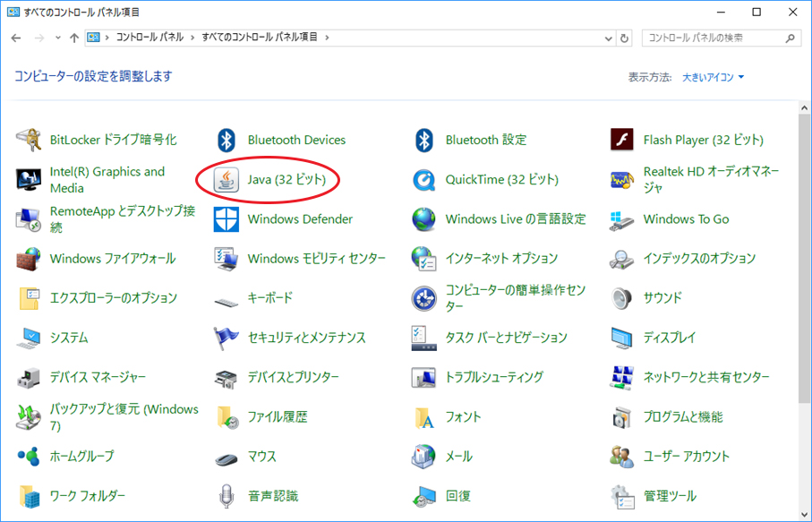Open the Windows To Go icon

[622, 219]
